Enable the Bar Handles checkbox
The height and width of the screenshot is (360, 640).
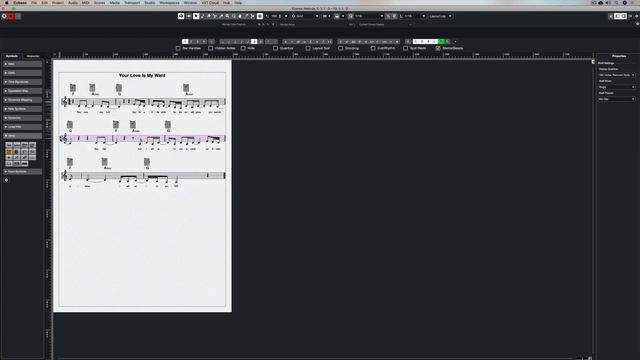coord(178,48)
